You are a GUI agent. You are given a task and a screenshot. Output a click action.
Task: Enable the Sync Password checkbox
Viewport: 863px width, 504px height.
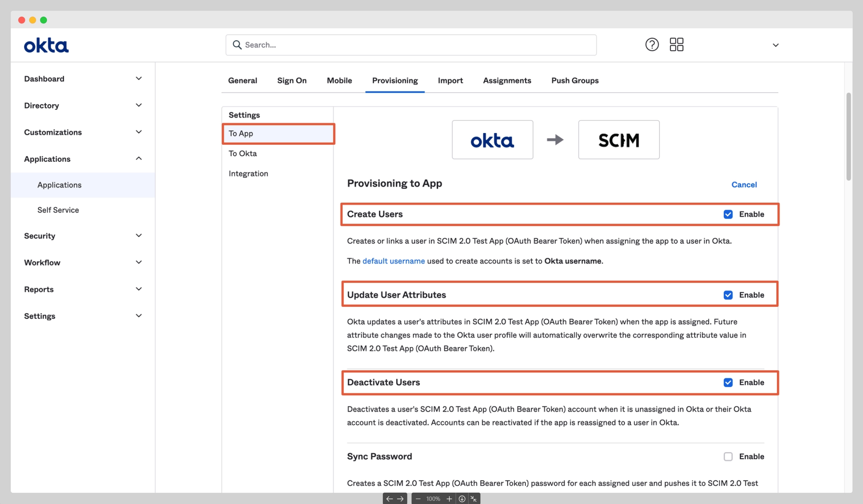pyautogui.click(x=728, y=456)
